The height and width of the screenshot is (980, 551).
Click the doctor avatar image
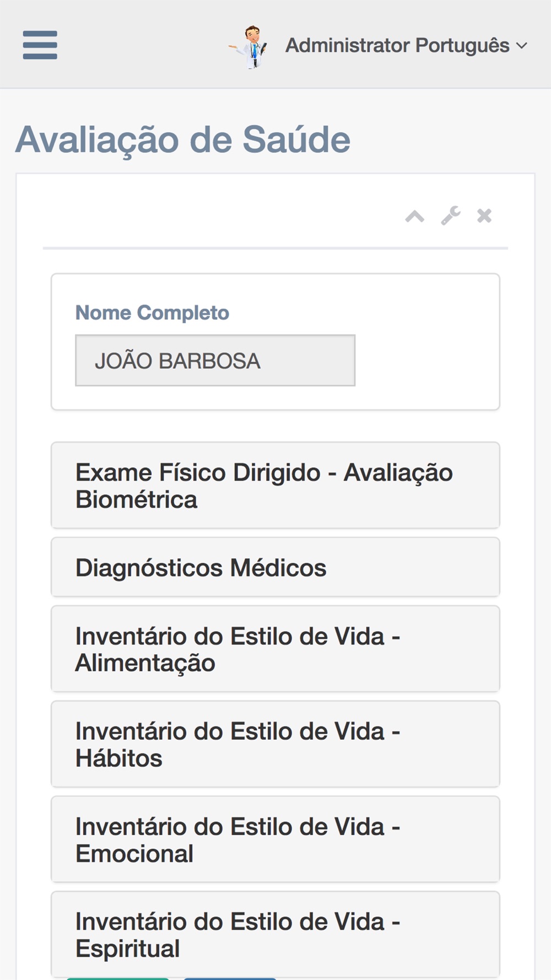[x=250, y=47]
